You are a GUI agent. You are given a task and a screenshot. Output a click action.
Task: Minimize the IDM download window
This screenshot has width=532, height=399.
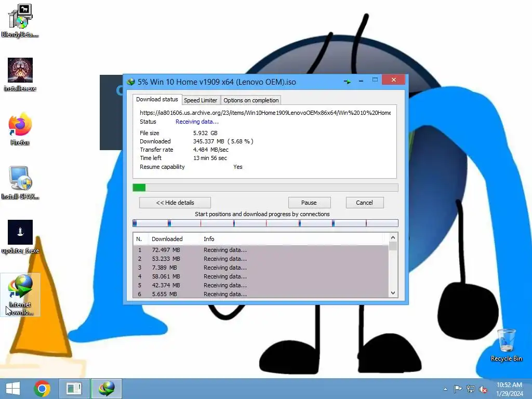361,81
